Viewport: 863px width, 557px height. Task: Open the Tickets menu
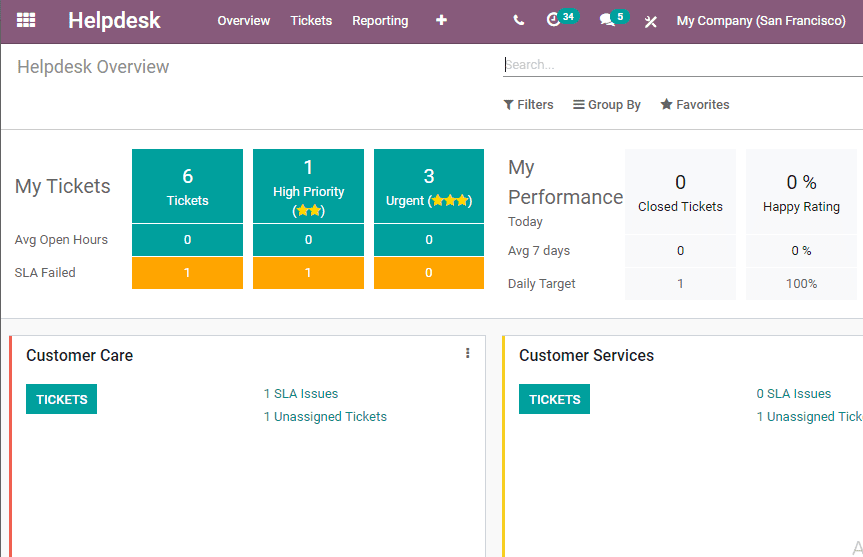pyautogui.click(x=311, y=20)
